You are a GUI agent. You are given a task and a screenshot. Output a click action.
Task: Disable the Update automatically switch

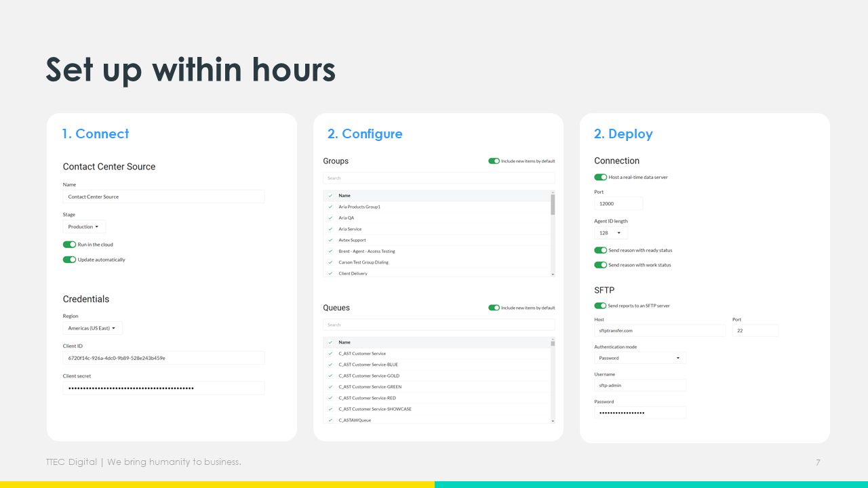coord(69,260)
